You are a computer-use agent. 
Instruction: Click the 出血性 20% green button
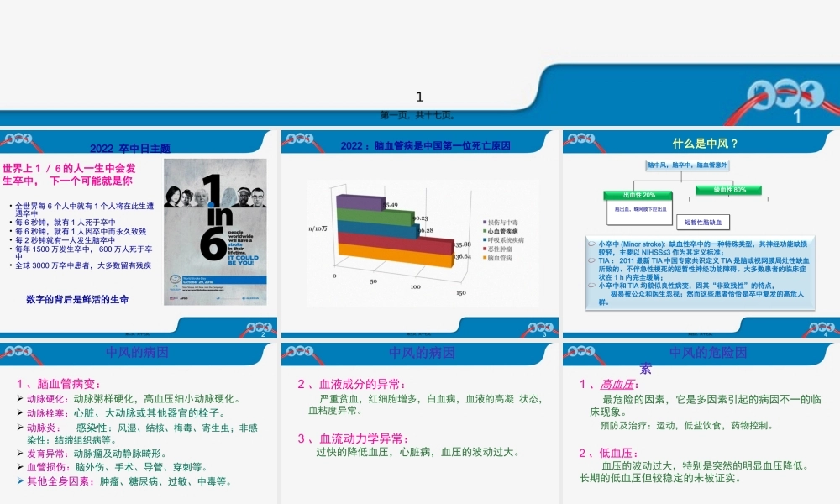tap(638, 196)
